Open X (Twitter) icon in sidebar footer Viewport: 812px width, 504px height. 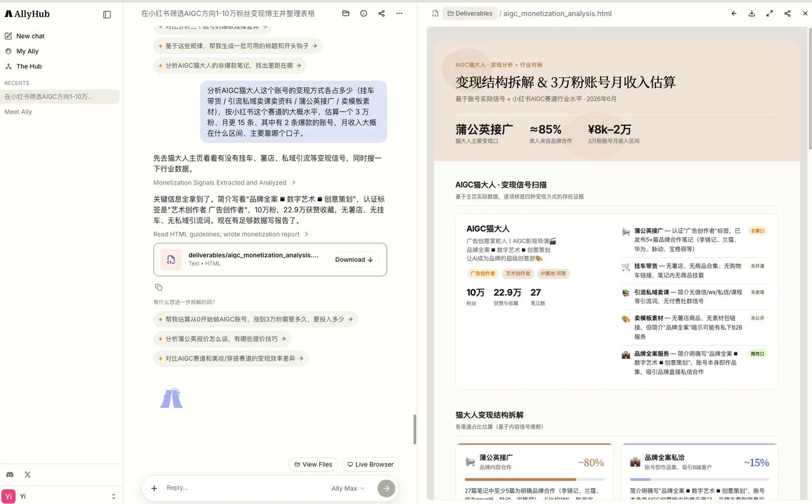(27, 474)
